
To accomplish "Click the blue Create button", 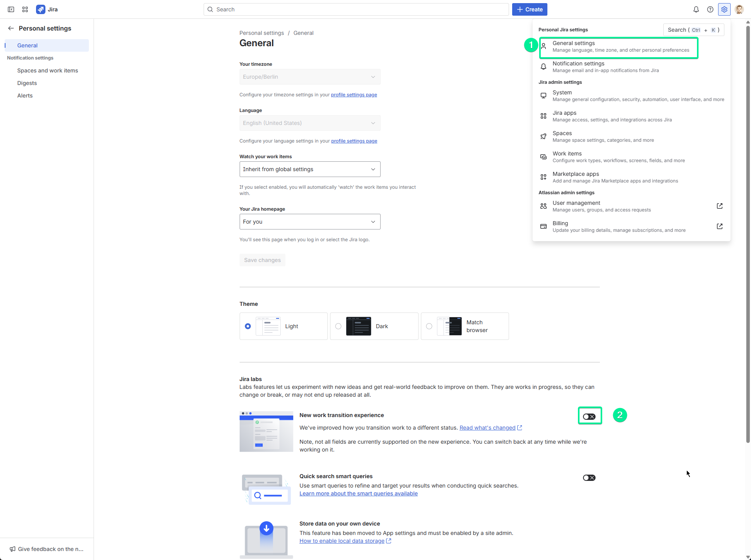I will point(529,9).
